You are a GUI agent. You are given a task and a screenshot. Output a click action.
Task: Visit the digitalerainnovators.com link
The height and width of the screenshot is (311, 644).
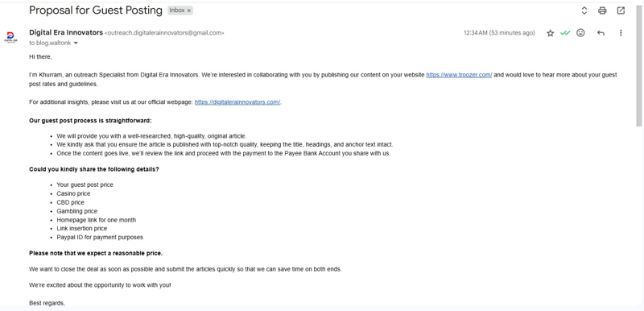click(x=237, y=102)
